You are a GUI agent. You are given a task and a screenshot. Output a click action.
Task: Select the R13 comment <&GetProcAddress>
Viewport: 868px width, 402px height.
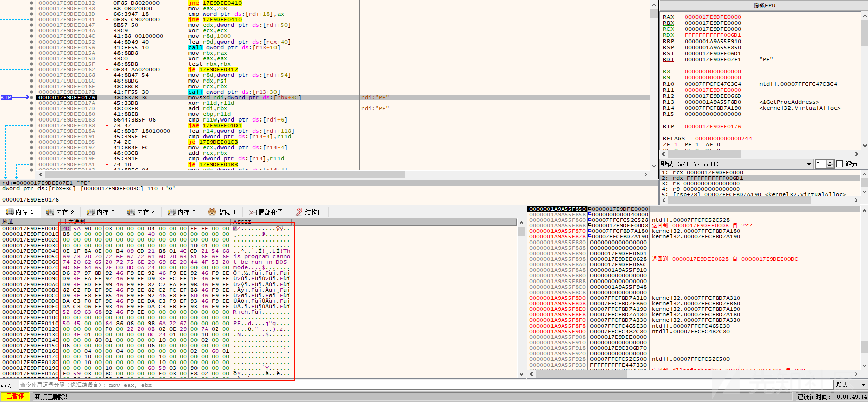coord(788,102)
